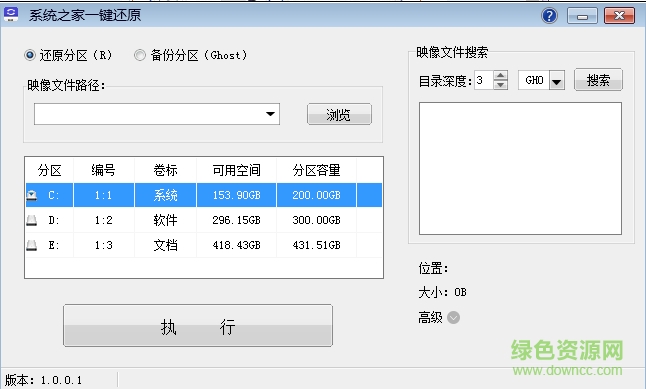646x389 pixels.
Task: Select the E: partition label
Action: coord(54,246)
